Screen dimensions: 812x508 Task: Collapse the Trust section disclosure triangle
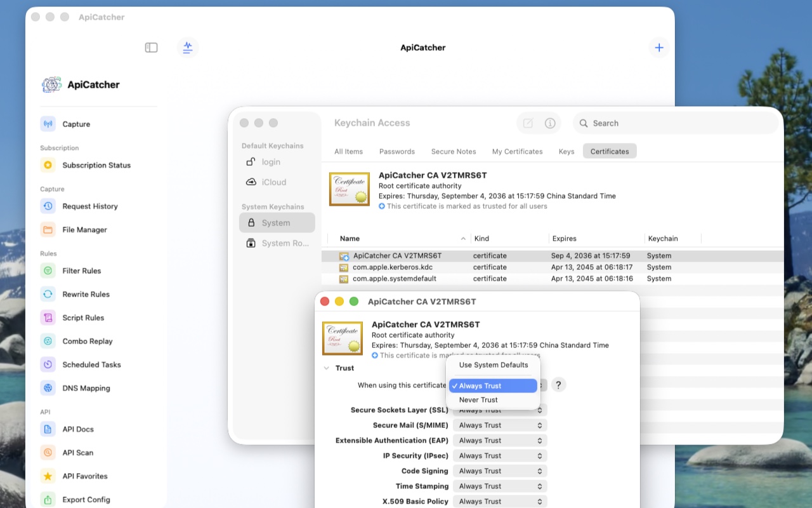click(326, 368)
